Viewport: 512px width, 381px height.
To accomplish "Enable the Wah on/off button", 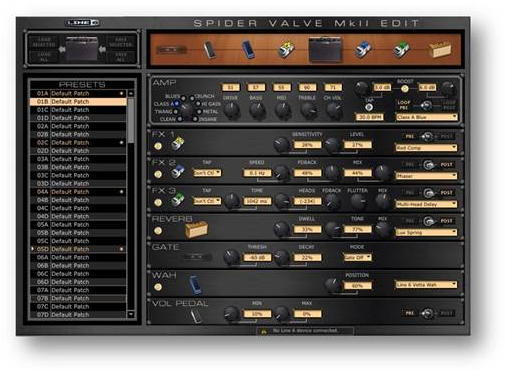I will [158, 287].
